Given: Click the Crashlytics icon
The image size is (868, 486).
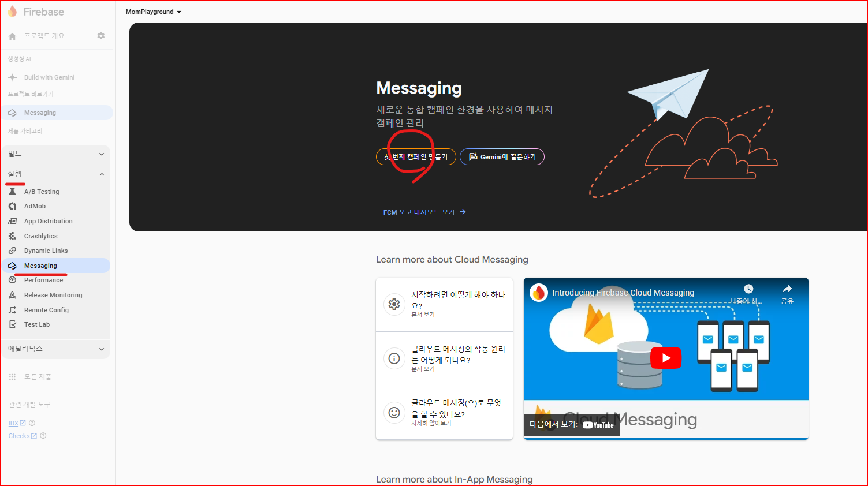Looking at the screenshot, I should pos(12,236).
